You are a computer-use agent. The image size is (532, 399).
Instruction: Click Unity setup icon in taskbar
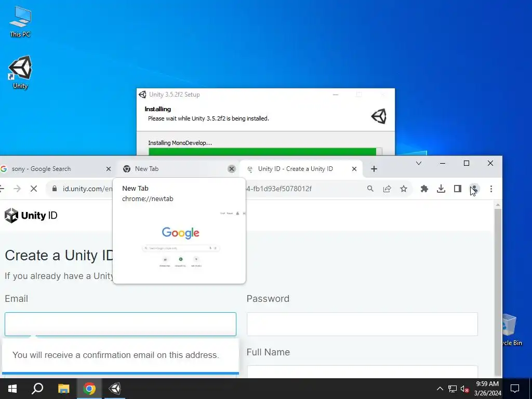115,389
